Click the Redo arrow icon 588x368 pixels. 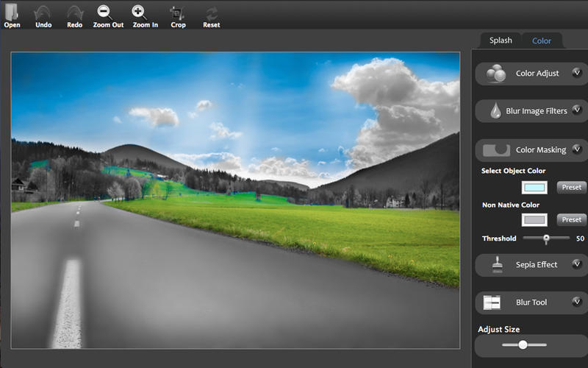[x=75, y=13]
